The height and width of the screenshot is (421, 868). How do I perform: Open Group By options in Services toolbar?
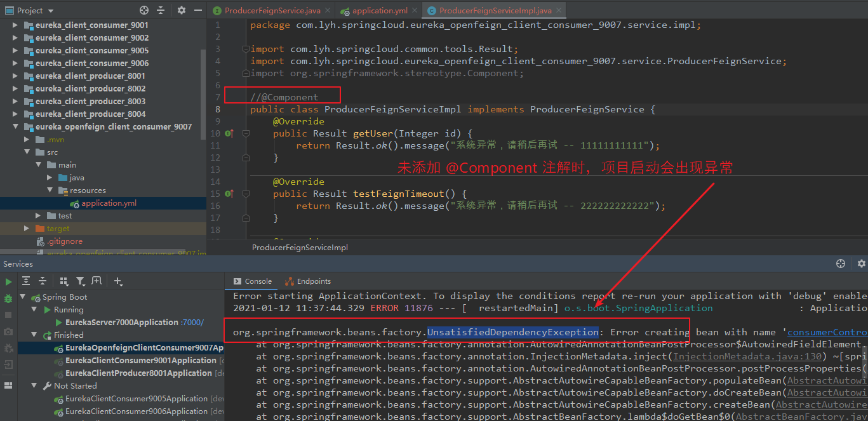click(x=64, y=281)
